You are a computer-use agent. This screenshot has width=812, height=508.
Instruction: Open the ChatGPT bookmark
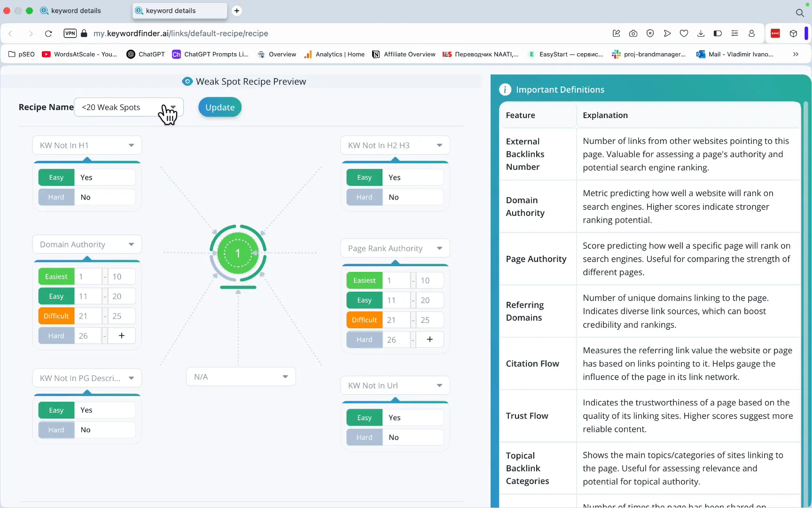coord(146,54)
